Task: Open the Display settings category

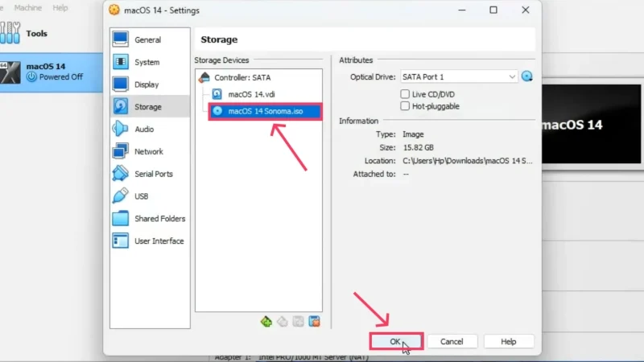Action: (150, 84)
